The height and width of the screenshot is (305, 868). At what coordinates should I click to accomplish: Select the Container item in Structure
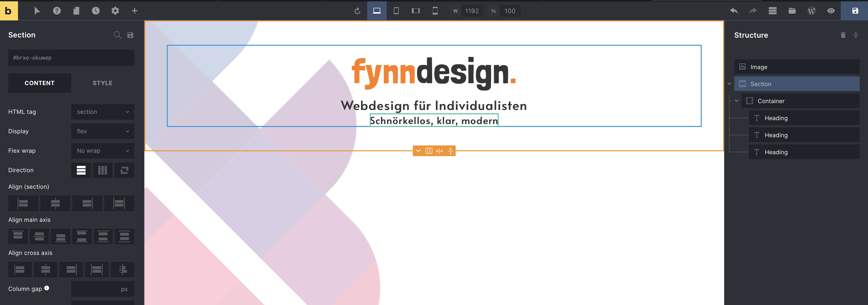[800, 101]
